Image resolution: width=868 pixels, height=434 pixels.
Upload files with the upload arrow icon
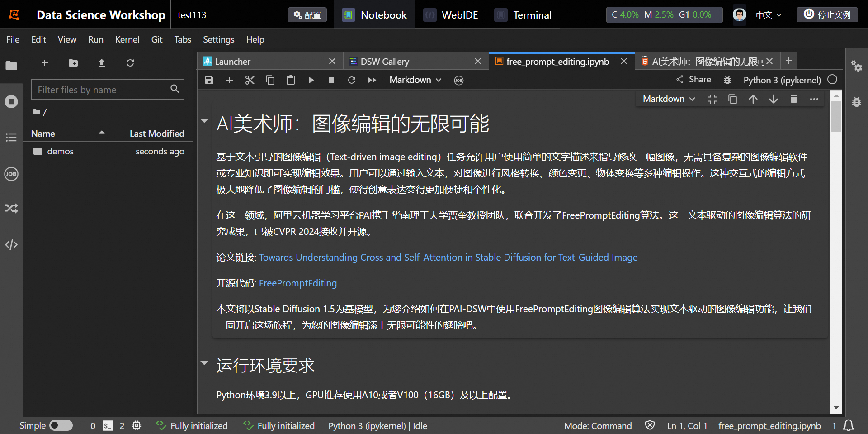tap(102, 63)
